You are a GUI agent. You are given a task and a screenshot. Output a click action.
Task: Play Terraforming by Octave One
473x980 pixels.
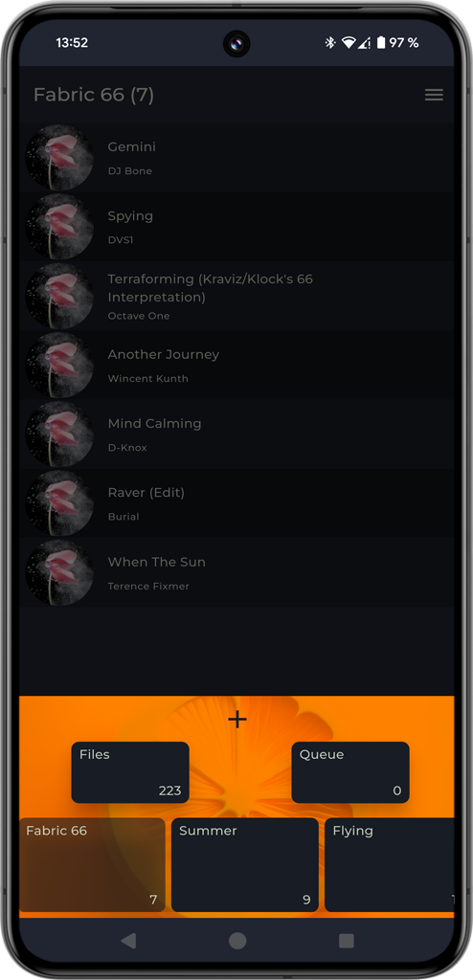tap(236, 295)
